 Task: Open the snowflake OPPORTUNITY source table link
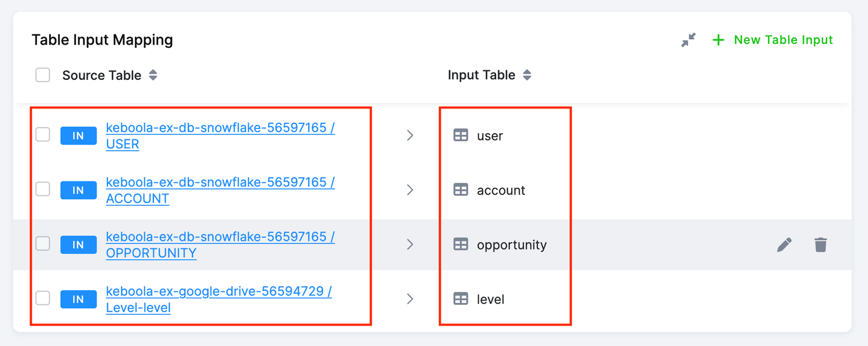coord(220,245)
